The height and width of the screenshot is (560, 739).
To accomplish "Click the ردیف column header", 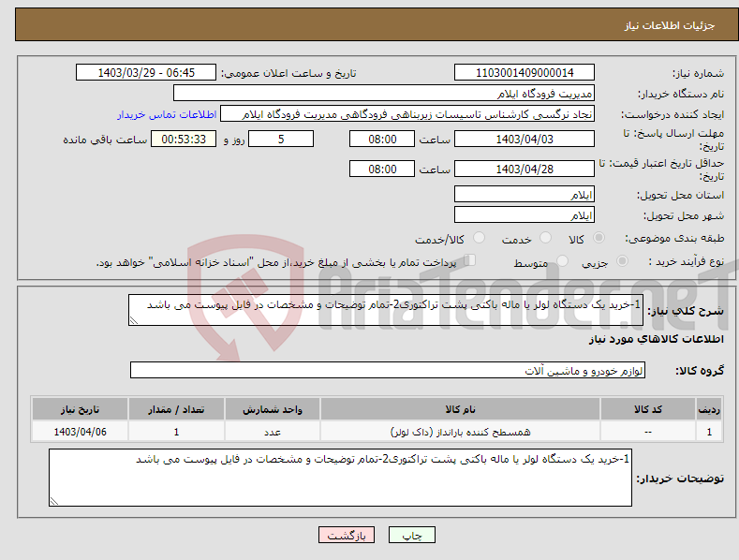I will [x=709, y=409].
